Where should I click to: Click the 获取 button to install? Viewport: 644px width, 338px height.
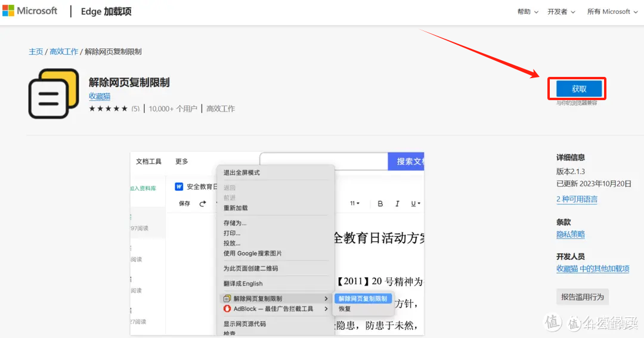coord(579,89)
